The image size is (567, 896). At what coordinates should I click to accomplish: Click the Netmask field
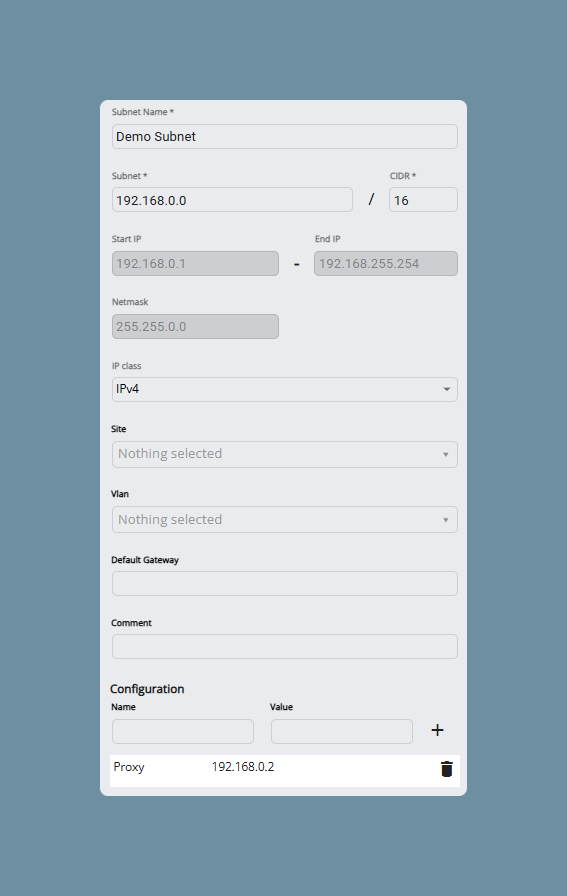point(195,326)
